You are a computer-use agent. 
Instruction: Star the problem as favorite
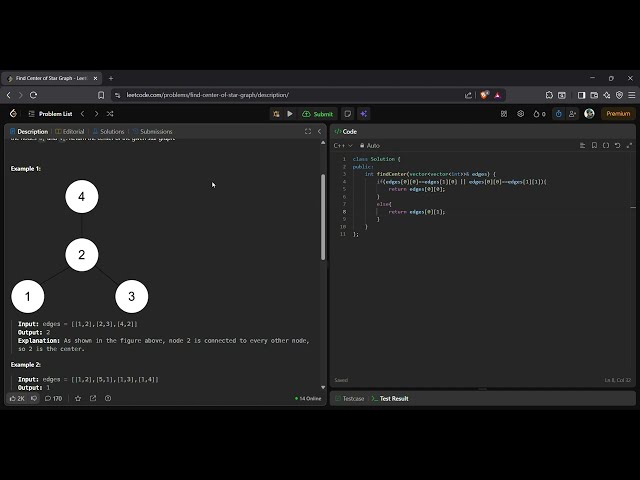(78, 398)
